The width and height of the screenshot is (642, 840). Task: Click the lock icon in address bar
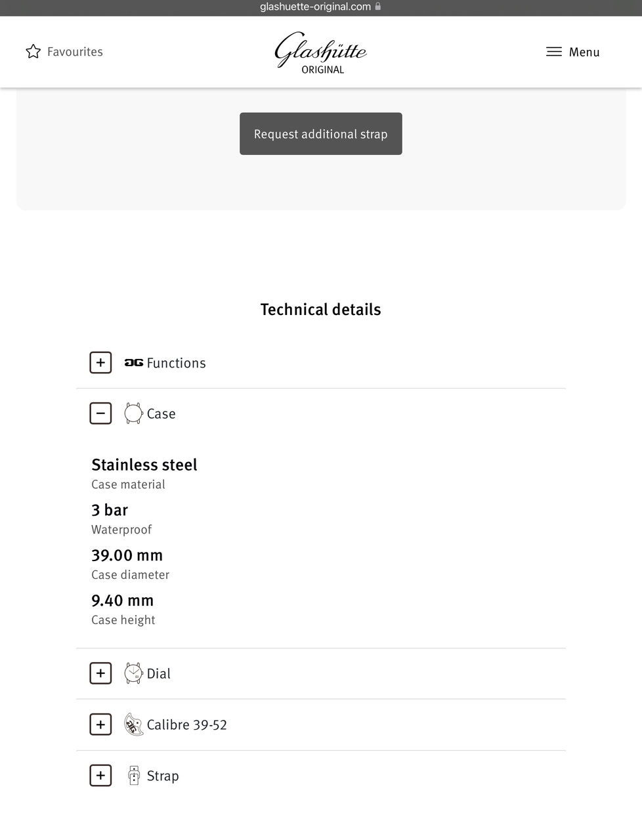pos(378,7)
